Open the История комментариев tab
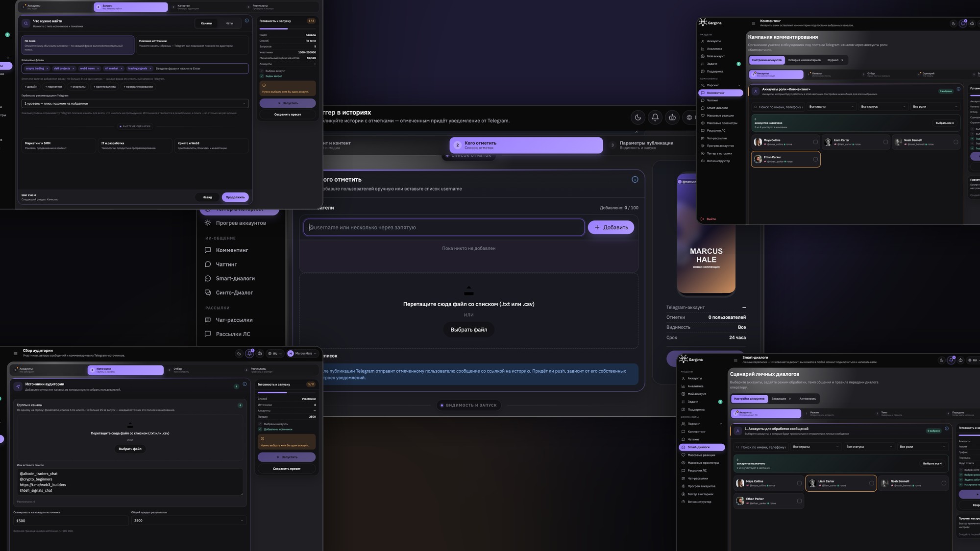Image resolution: width=980 pixels, height=551 pixels. pos(804,60)
